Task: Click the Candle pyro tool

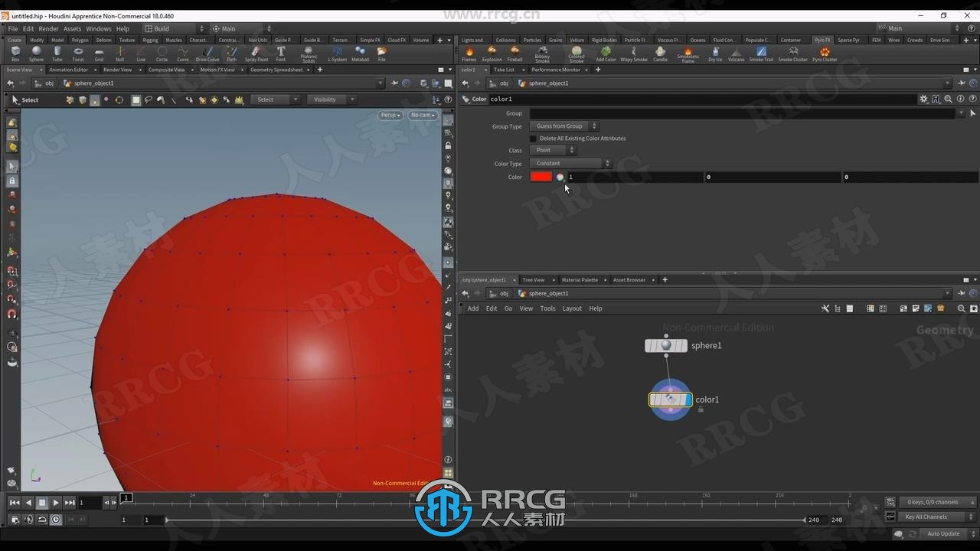Action: pyautogui.click(x=660, y=54)
